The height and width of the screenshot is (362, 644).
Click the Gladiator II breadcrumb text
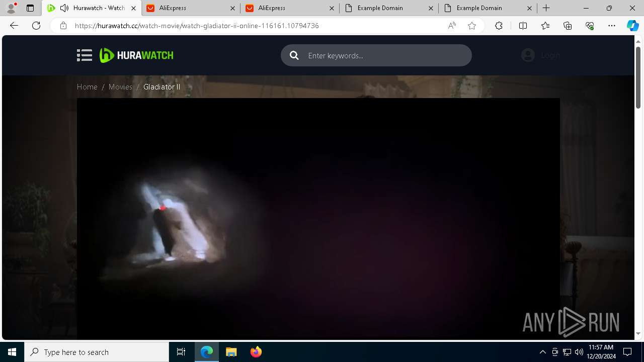coord(162,87)
